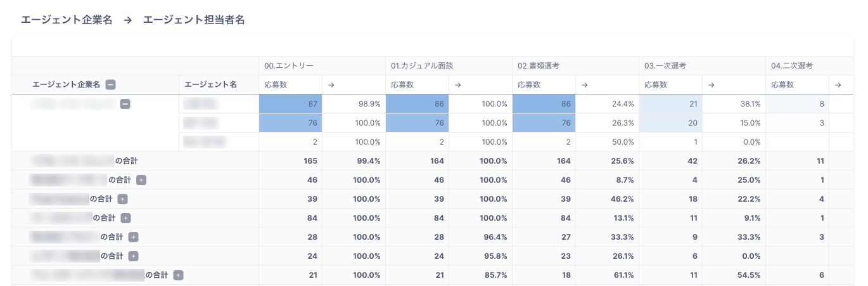Open the group with 28 entries via plus icon

tap(133, 237)
